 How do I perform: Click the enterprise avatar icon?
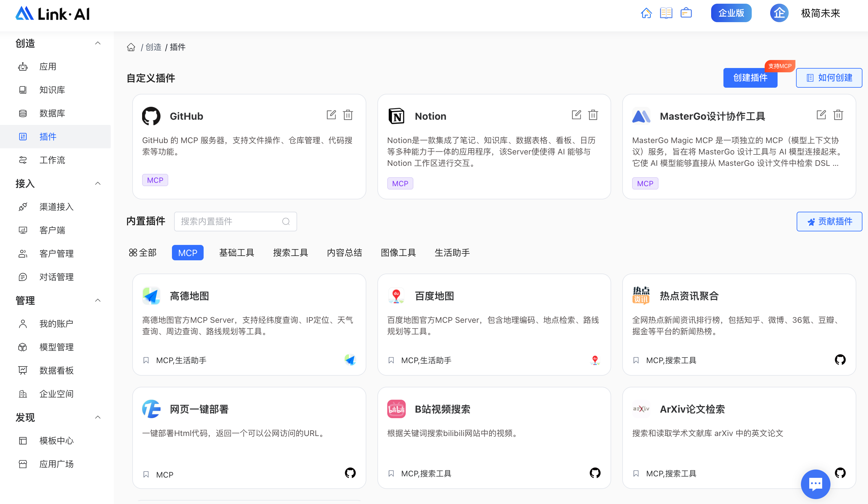pos(779,13)
